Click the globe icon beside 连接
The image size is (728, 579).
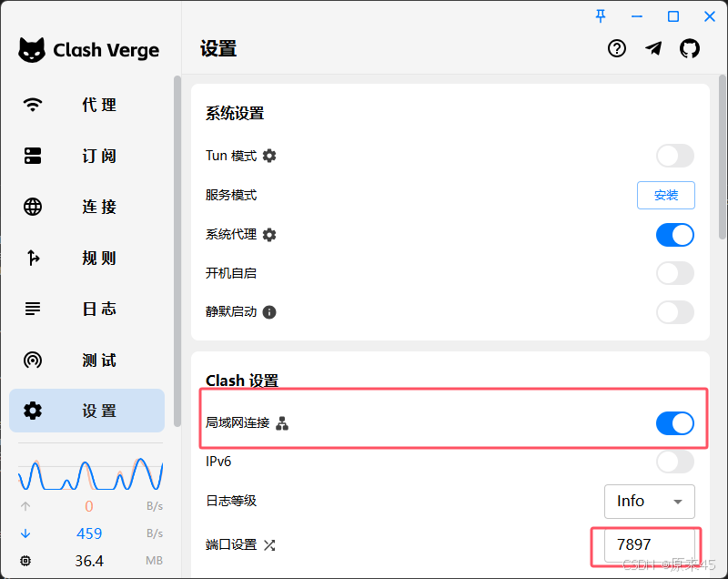33,207
